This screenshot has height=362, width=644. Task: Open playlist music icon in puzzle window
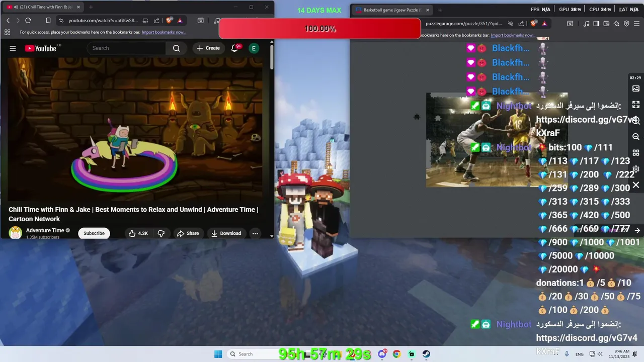click(x=586, y=24)
